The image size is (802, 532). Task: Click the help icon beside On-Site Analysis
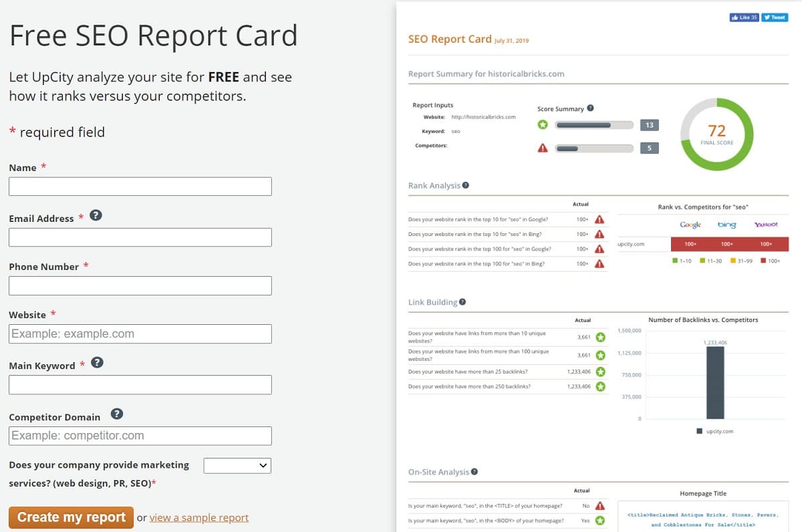click(475, 471)
